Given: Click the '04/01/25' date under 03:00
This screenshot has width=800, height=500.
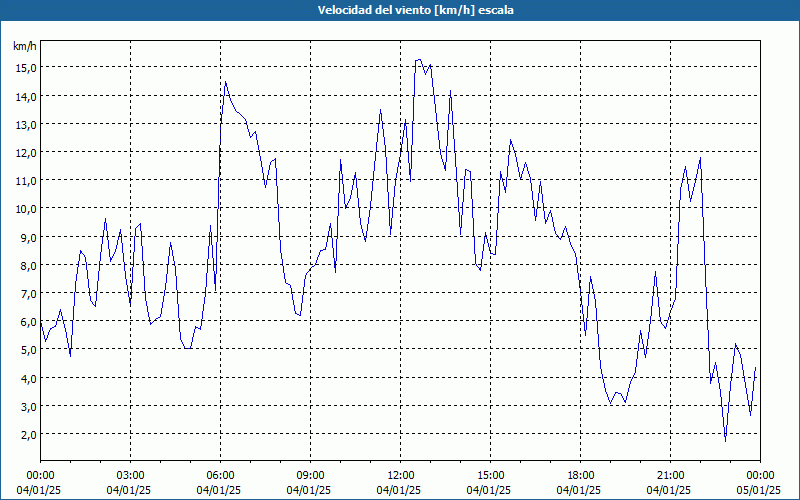Looking at the screenshot, I should (x=129, y=490).
